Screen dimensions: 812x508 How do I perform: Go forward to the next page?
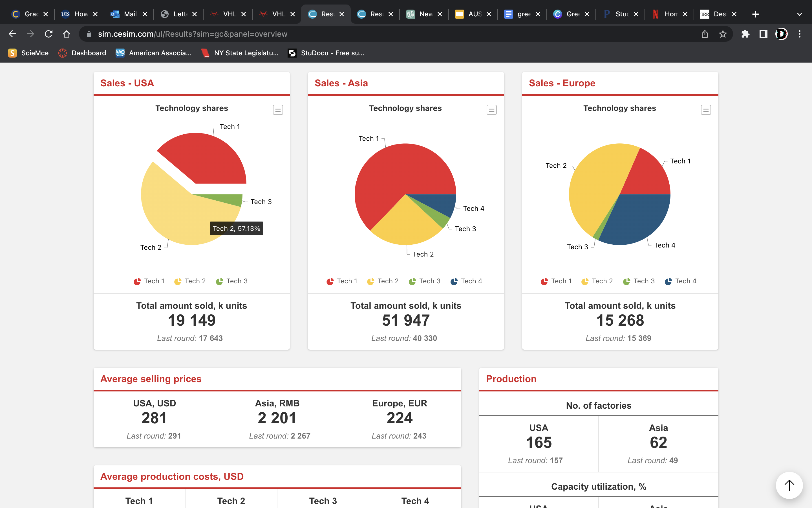(x=30, y=34)
